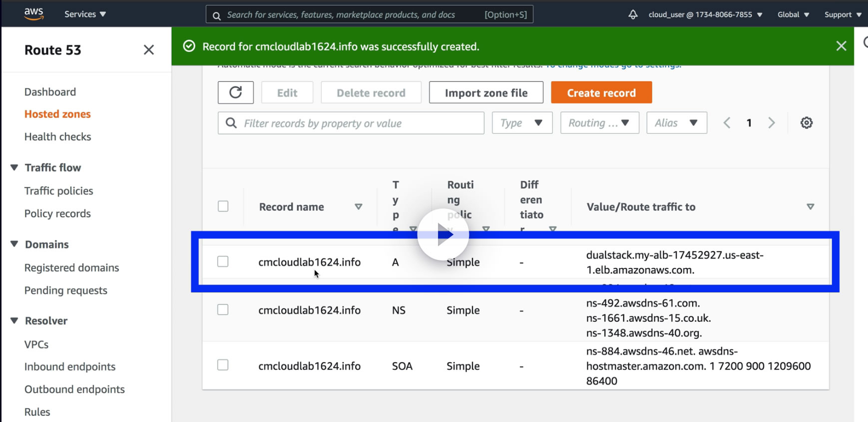Tick the SOA record checkbox
The width and height of the screenshot is (868, 422).
coord(223,365)
